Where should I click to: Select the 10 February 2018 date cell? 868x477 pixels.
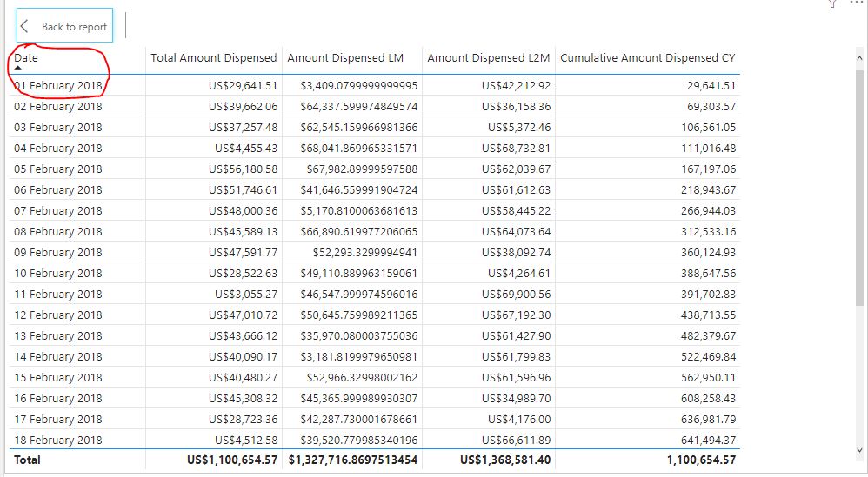(x=58, y=273)
